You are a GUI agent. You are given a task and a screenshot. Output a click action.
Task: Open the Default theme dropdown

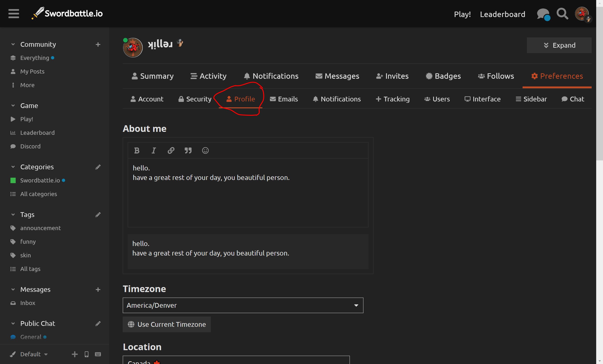click(29, 354)
